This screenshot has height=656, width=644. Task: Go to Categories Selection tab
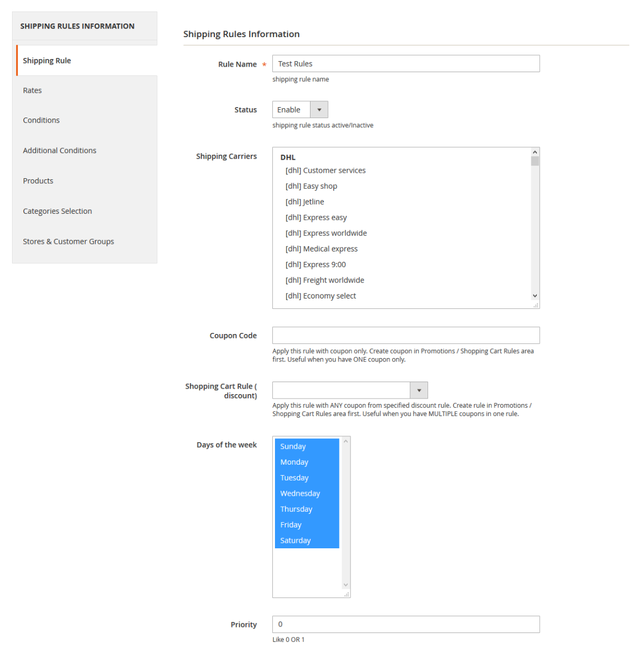point(57,211)
